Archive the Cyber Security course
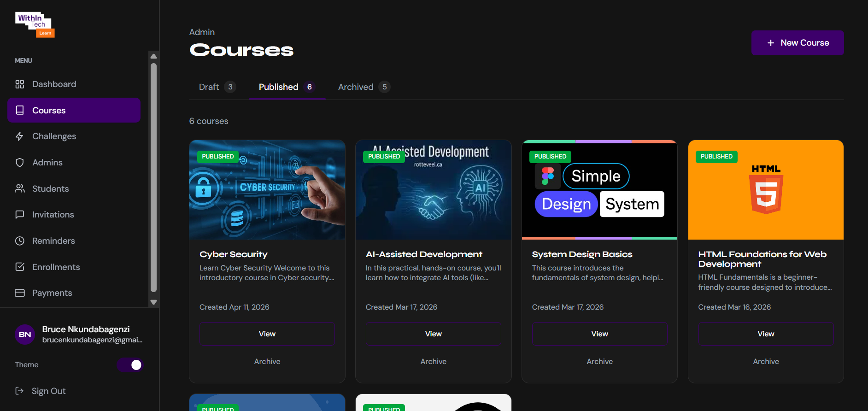868x411 pixels. coord(267,362)
